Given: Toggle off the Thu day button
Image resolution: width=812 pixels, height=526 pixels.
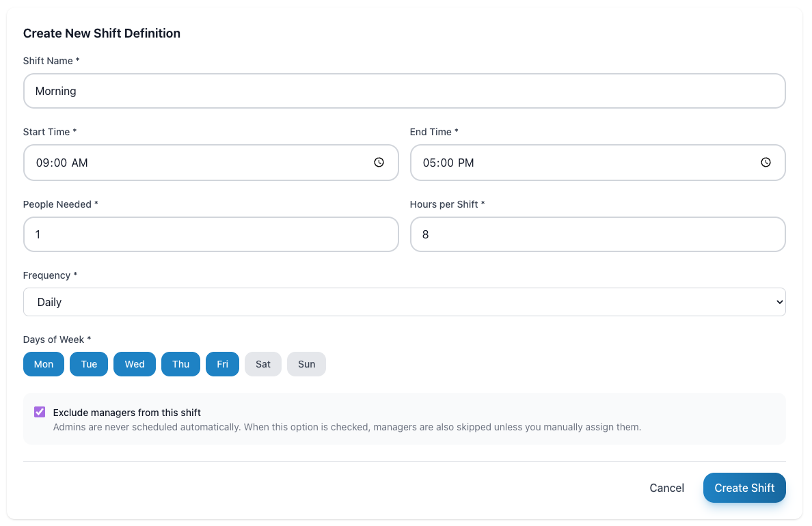Looking at the screenshot, I should point(180,364).
